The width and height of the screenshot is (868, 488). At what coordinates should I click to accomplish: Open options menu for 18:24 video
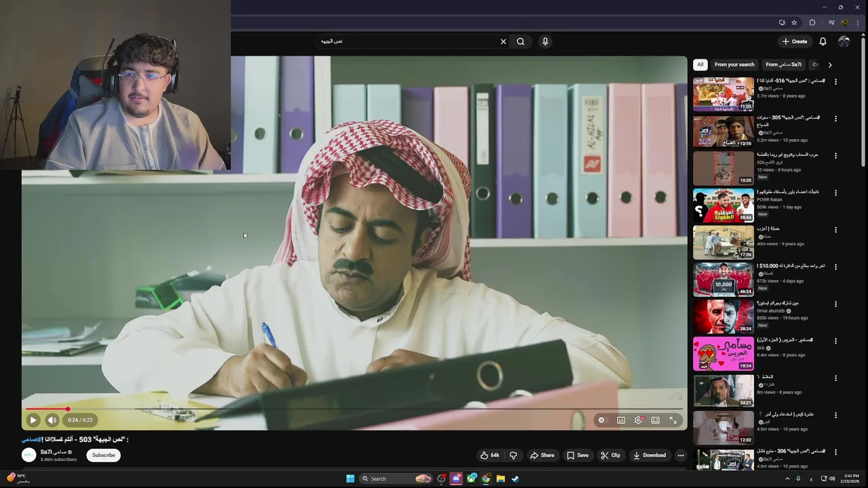835,341
